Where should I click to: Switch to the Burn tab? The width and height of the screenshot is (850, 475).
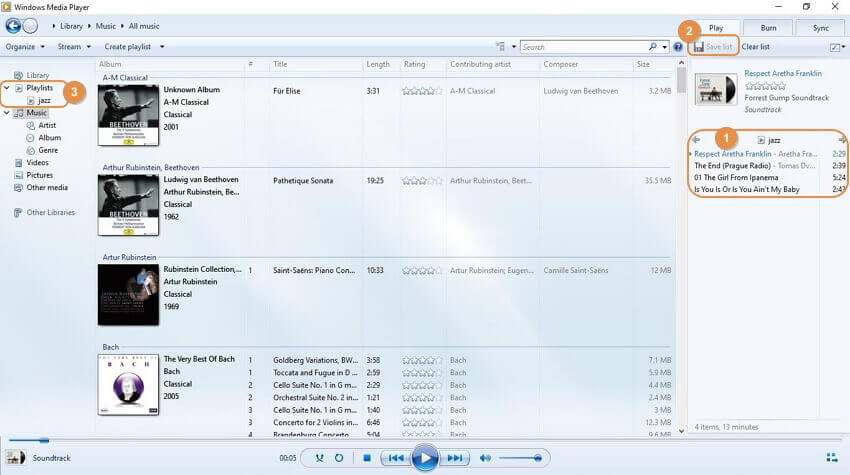(768, 28)
